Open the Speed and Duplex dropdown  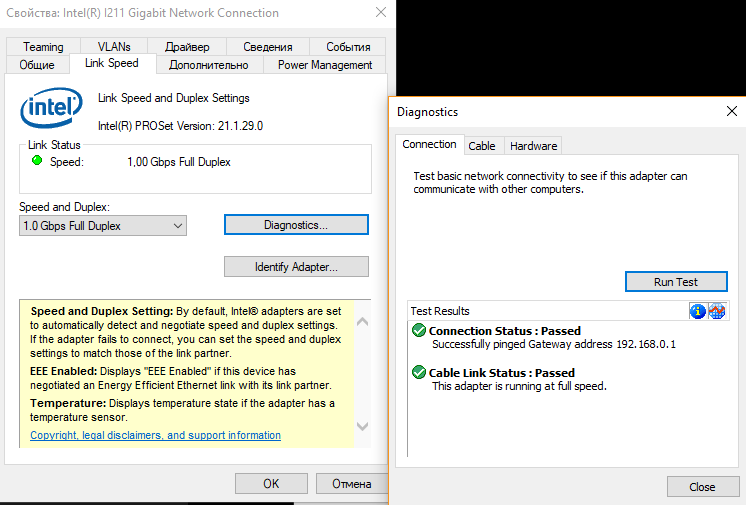(x=103, y=226)
